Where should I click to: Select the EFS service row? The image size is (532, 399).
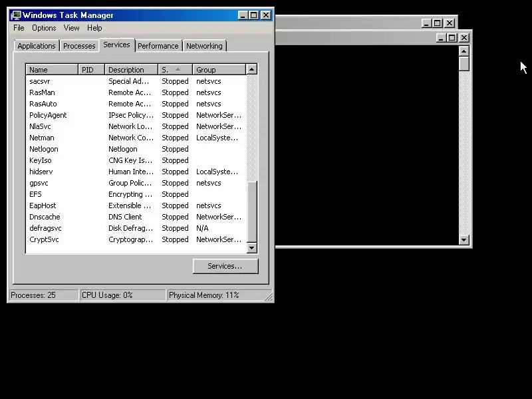click(136, 194)
